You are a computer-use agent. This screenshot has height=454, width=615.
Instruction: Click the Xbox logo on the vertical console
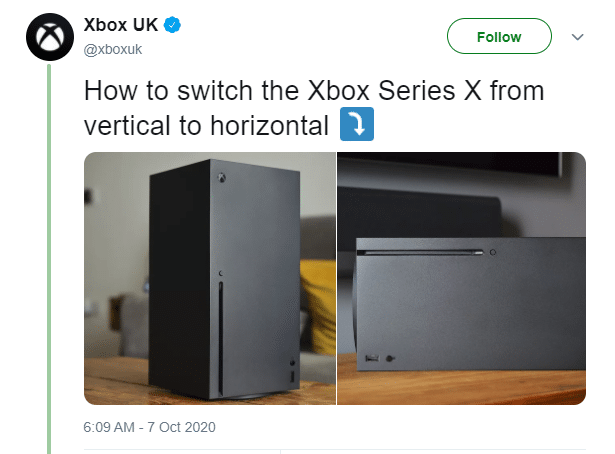(x=222, y=178)
